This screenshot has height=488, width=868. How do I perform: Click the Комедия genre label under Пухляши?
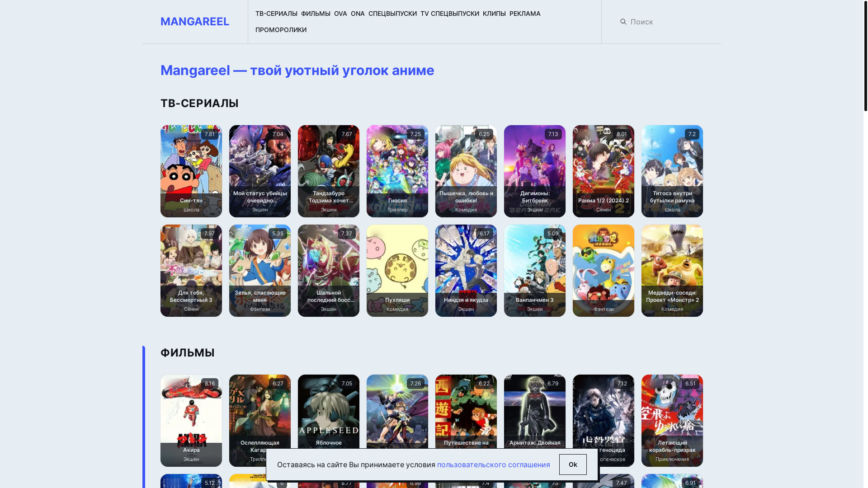click(x=397, y=309)
